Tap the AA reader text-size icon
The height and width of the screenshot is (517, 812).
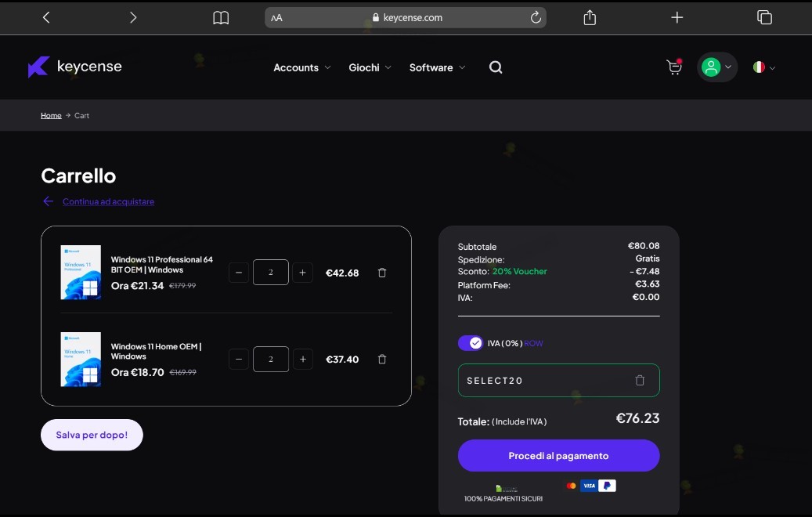click(x=276, y=17)
